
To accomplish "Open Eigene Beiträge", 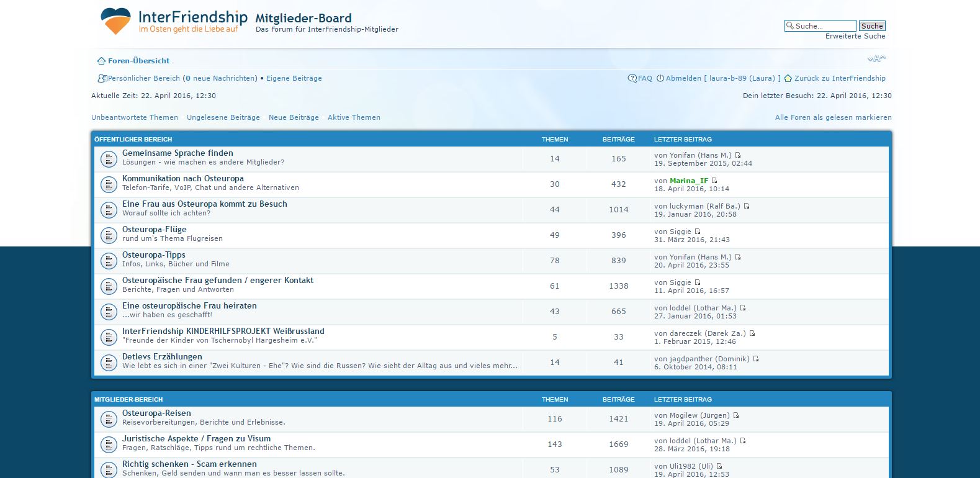I will (294, 78).
